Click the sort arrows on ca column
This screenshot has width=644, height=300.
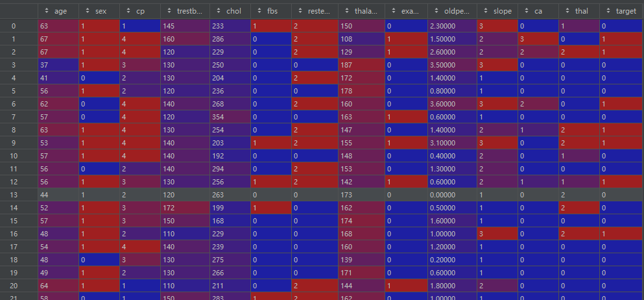coord(527,11)
